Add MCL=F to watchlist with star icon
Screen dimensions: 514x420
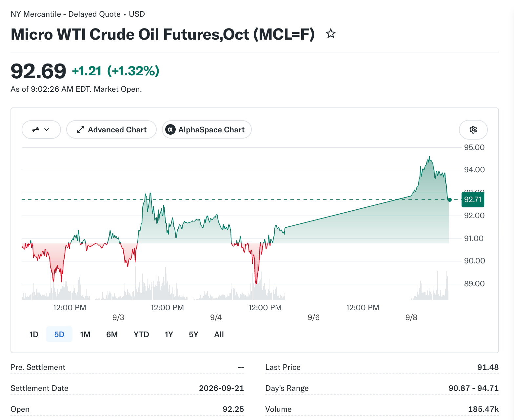pos(331,34)
